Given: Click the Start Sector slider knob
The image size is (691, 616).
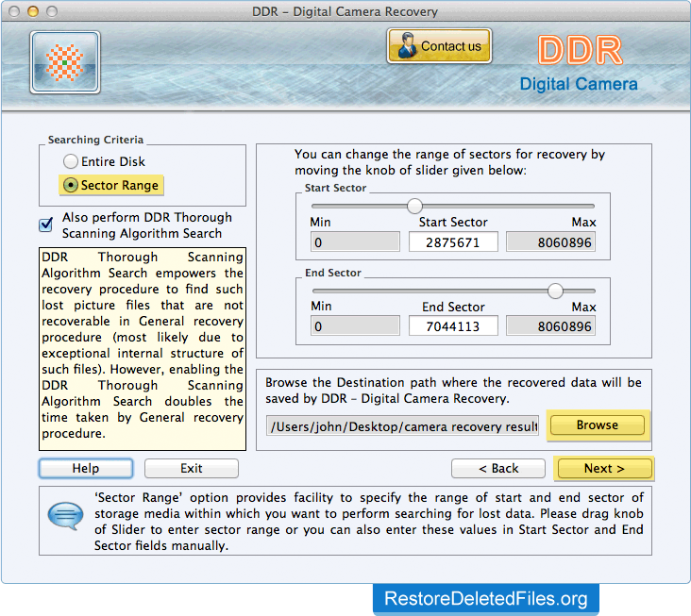Looking at the screenshot, I should click(x=414, y=206).
